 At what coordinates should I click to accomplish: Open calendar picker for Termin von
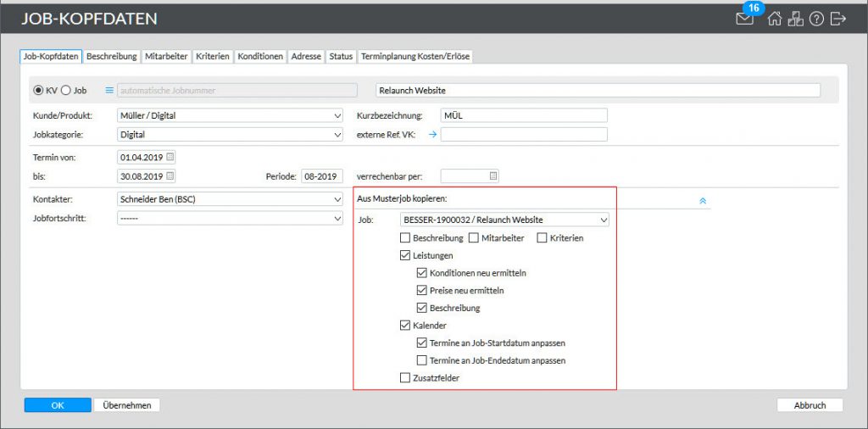[x=170, y=157]
